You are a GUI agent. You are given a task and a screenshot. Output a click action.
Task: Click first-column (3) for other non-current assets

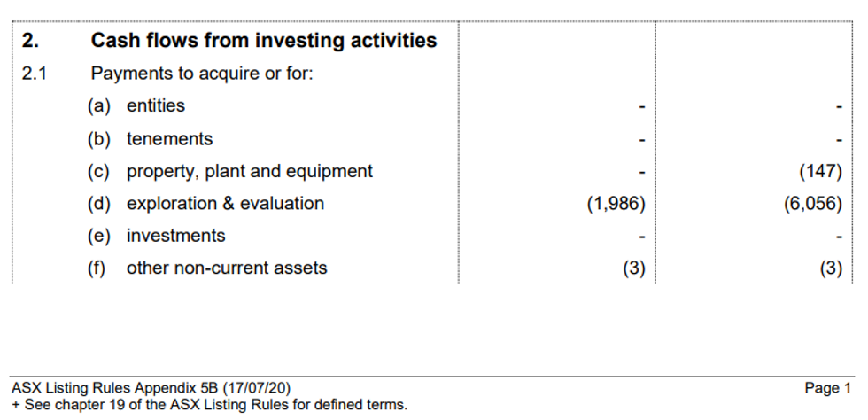(632, 269)
